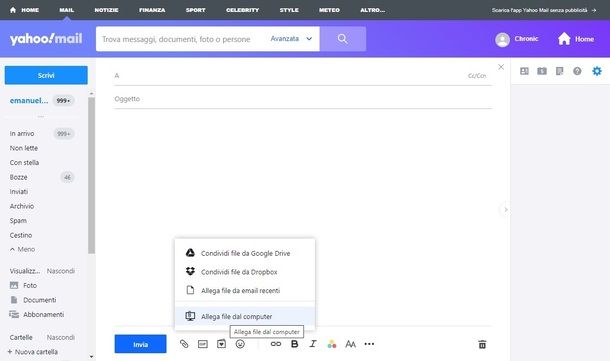The width and height of the screenshot is (610, 361).
Task: Open the notepad icon in right panel
Action: pos(559,71)
